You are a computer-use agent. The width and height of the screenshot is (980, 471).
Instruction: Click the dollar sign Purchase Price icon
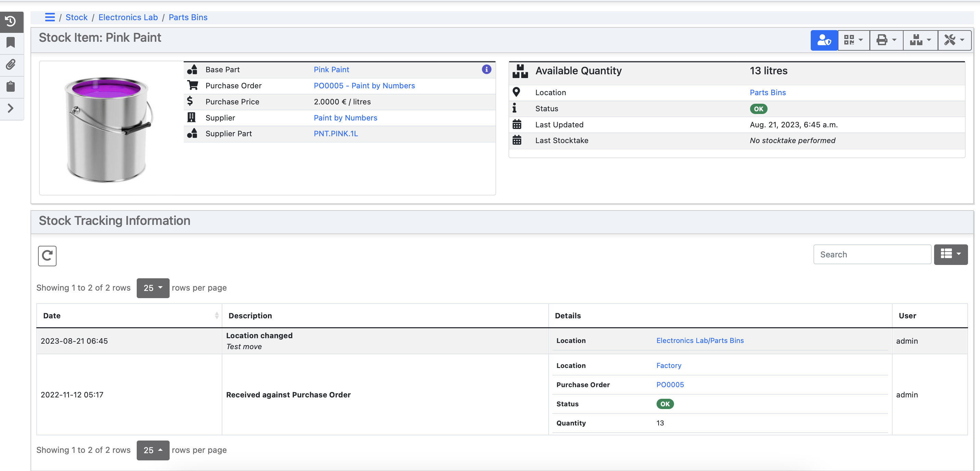tap(190, 101)
